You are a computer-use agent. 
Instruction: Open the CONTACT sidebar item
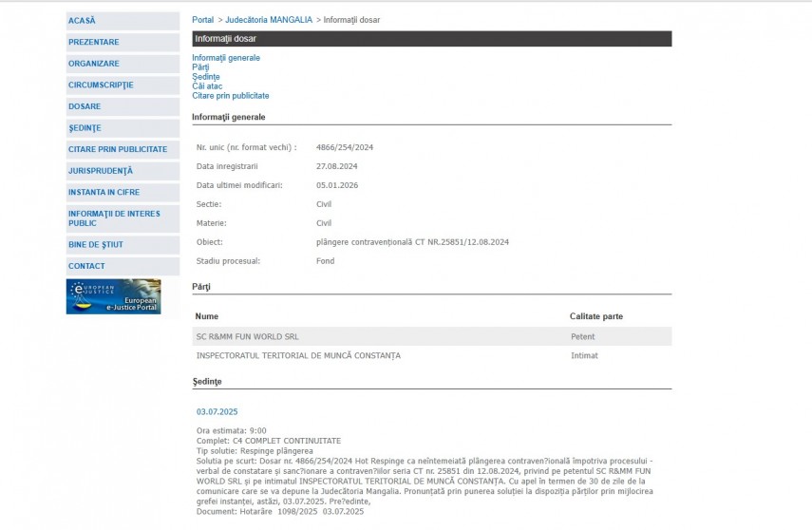tap(87, 266)
